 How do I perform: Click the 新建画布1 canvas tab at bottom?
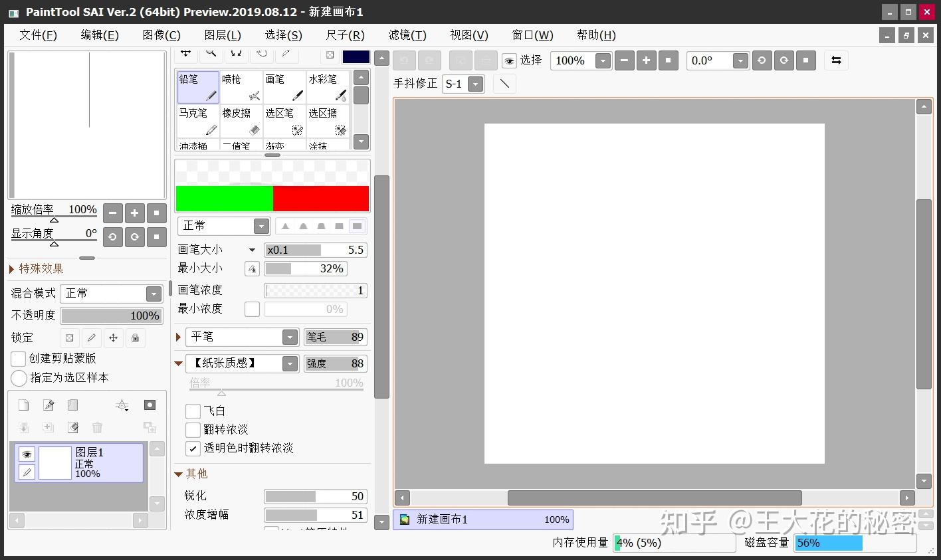[483, 519]
